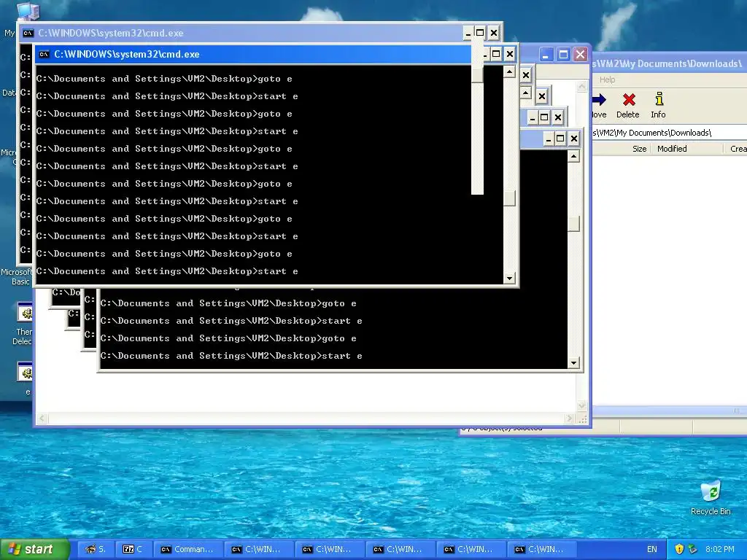
Task: Click right arrow of white window's horizontal scrollbar
Action: point(569,418)
